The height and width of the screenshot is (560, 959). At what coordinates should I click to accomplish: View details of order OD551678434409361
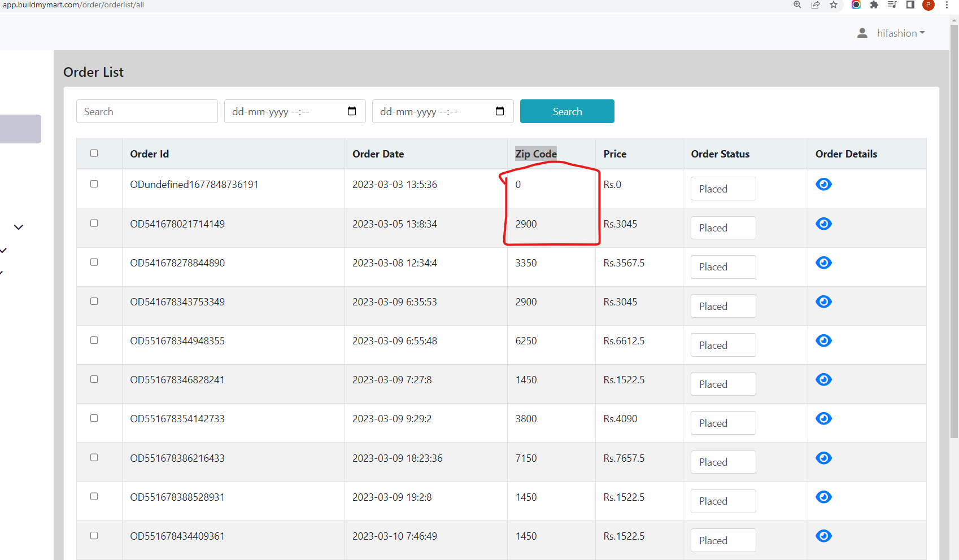point(823,536)
